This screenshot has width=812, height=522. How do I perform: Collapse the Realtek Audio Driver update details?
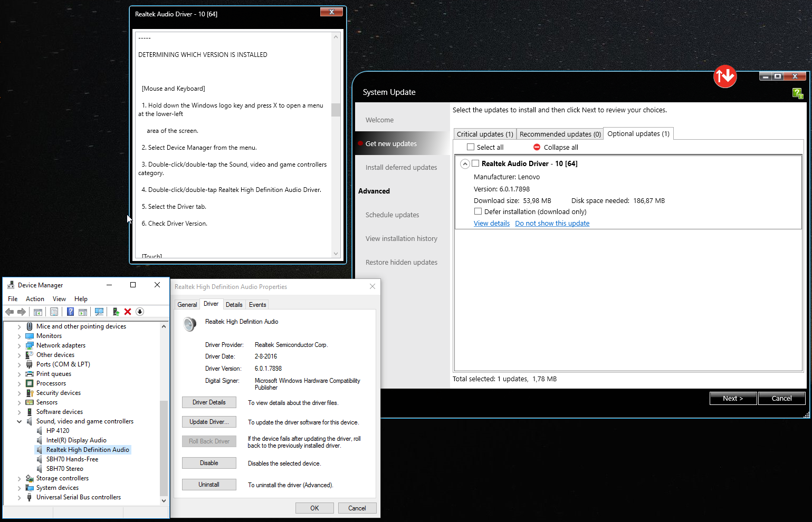465,164
